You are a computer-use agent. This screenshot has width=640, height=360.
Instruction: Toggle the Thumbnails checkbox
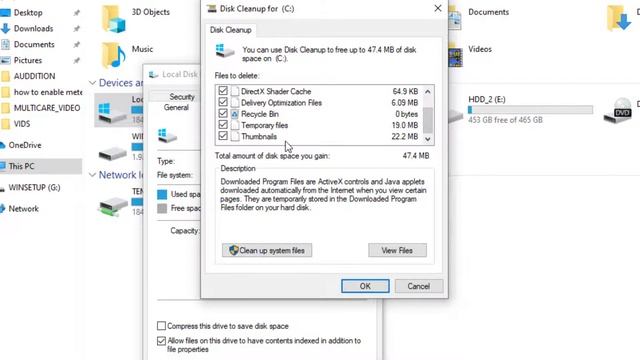tap(223, 136)
